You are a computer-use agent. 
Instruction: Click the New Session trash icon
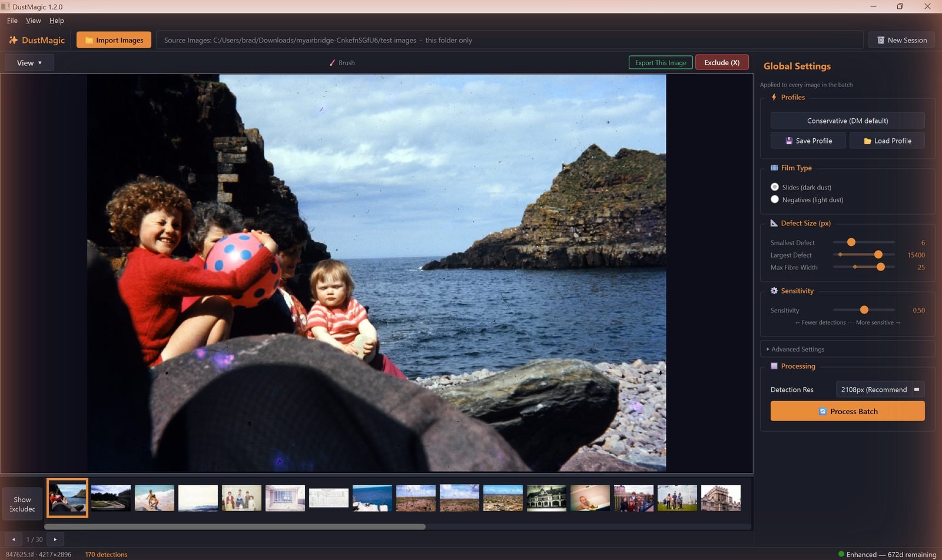[x=881, y=40]
